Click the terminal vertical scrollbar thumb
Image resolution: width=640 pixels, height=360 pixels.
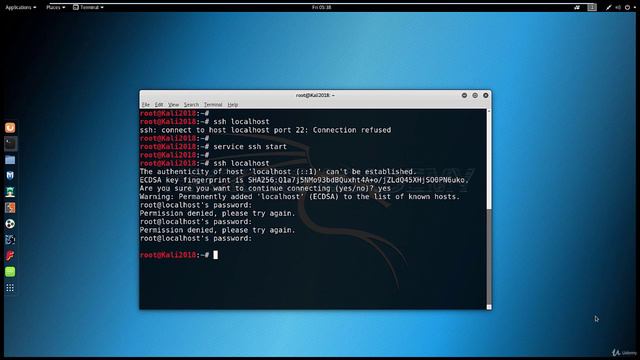tap(489, 256)
